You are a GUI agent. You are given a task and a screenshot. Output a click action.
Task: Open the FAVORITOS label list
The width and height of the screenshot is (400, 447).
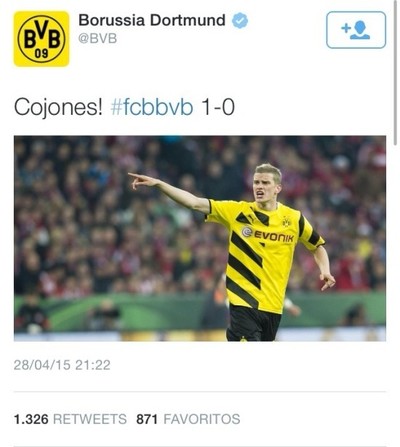click(x=202, y=419)
